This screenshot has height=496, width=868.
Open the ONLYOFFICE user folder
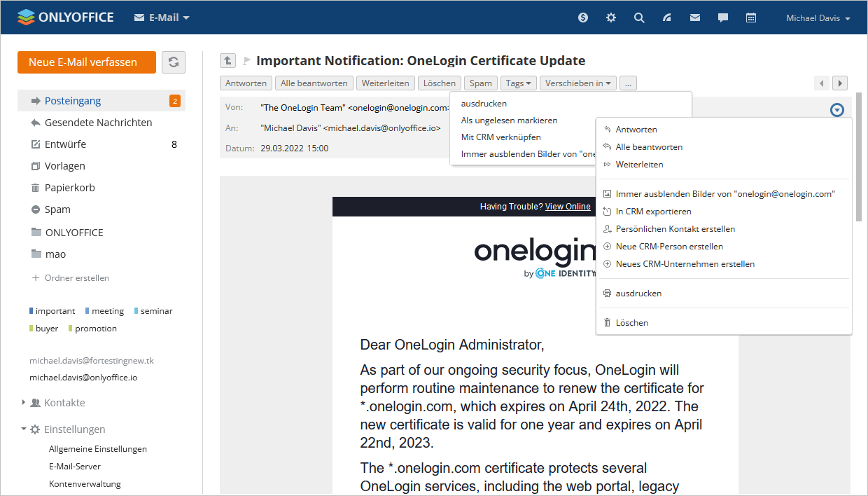(x=101, y=233)
